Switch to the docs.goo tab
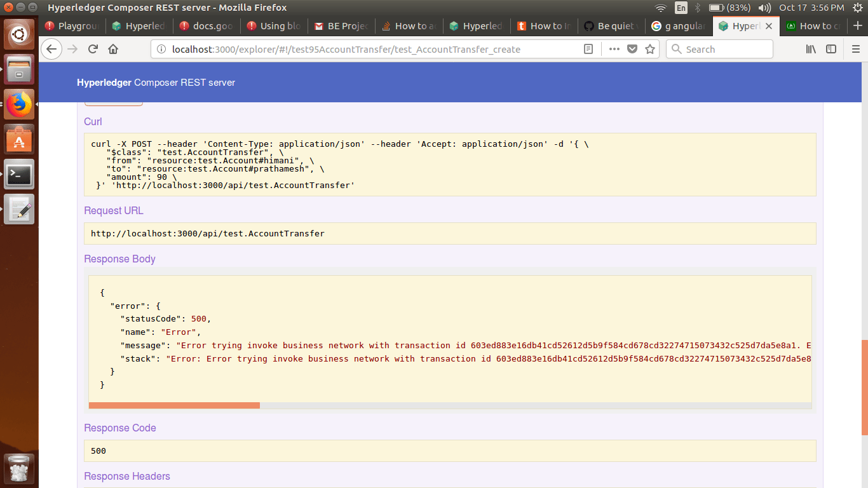868x488 pixels. [206, 26]
